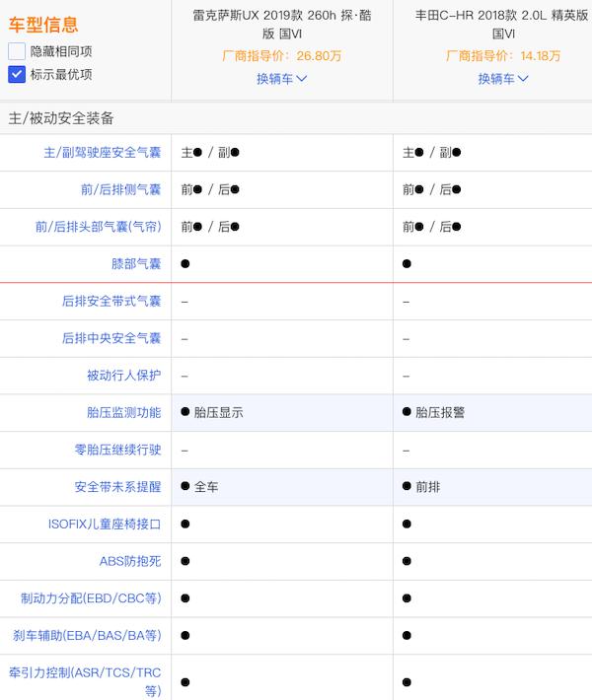Open 膝部气囊 parameter link
Screen dimensions: 592x700
pos(136,264)
